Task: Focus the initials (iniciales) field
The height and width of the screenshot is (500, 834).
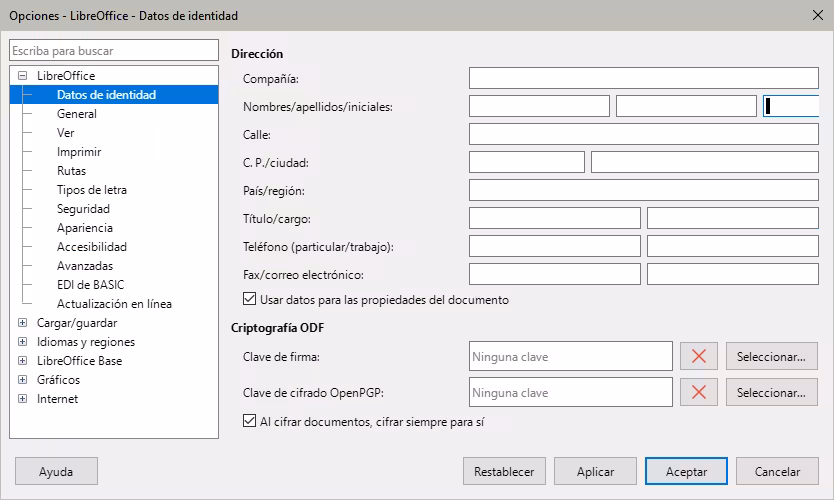Action: [x=791, y=106]
